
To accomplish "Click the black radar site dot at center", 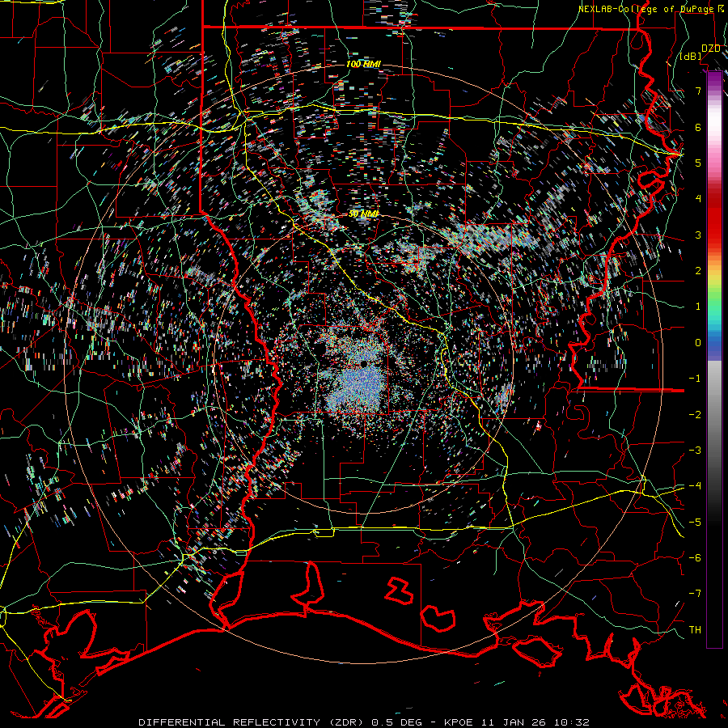I will (363, 363).
